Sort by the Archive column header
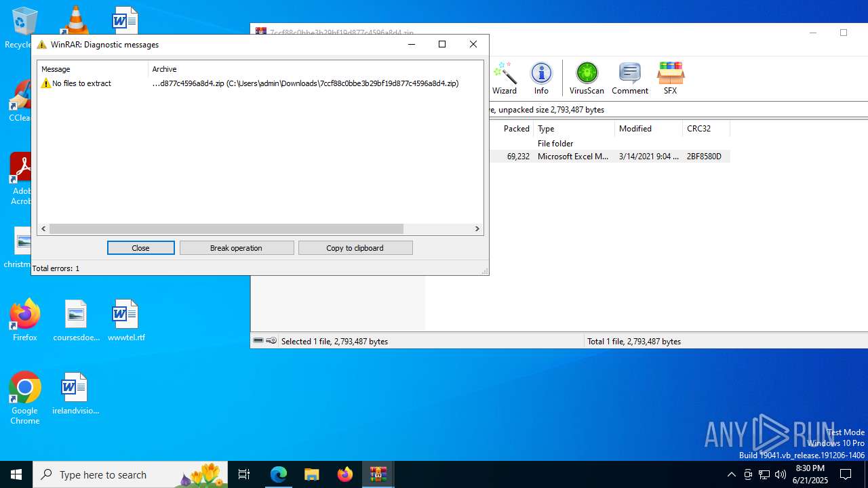This screenshot has height=488, width=868. click(x=315, y=68)
